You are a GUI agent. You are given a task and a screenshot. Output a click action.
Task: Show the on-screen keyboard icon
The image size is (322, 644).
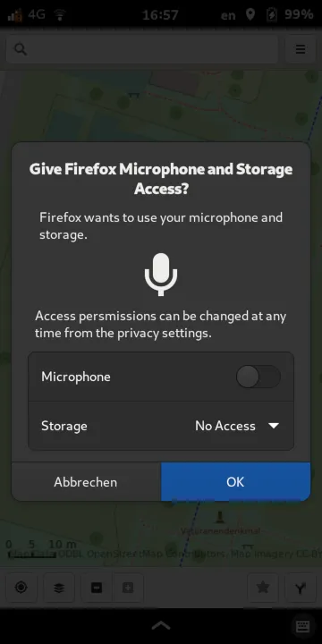click(x=303, y=626)
